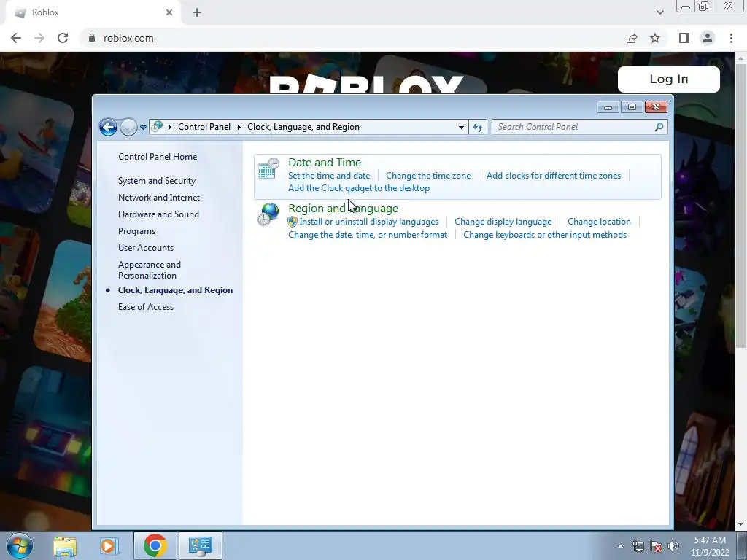Bookmark this page with the star icon

point(655,38)
